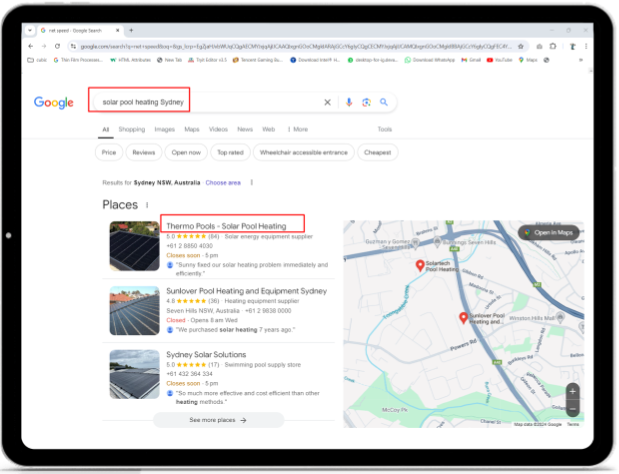This screenshot has height=474, width=619.
Task: Toggle Wheelchair accessible entrance filter
Action: click(x=304, y=152)
